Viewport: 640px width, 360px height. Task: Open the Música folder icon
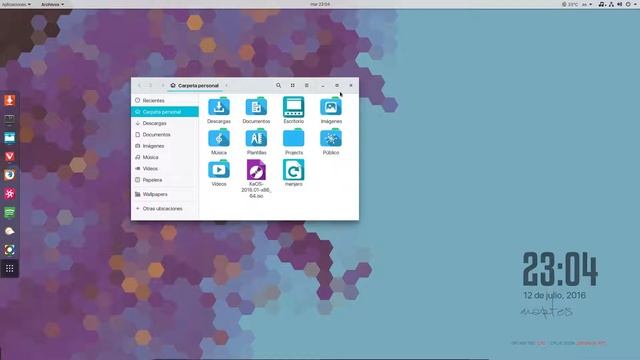click(x=219, y=138)
